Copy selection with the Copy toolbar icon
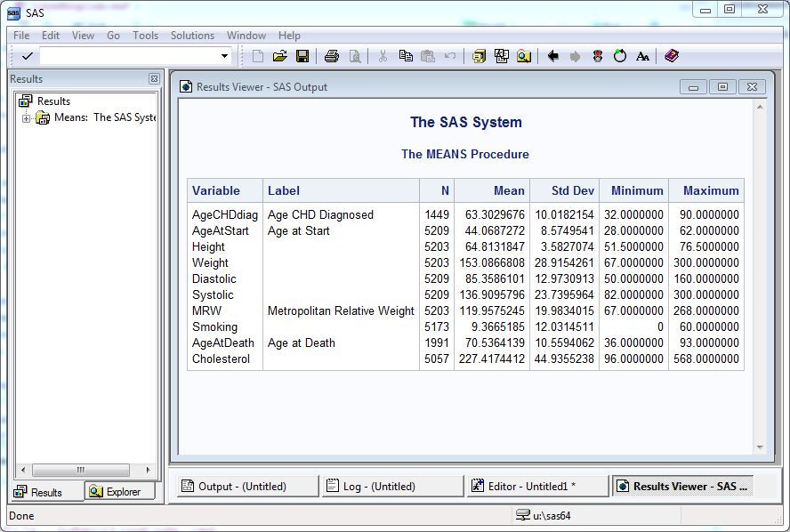Image resolution: width=790 pixels, height=532 pixels. (407, 55)
